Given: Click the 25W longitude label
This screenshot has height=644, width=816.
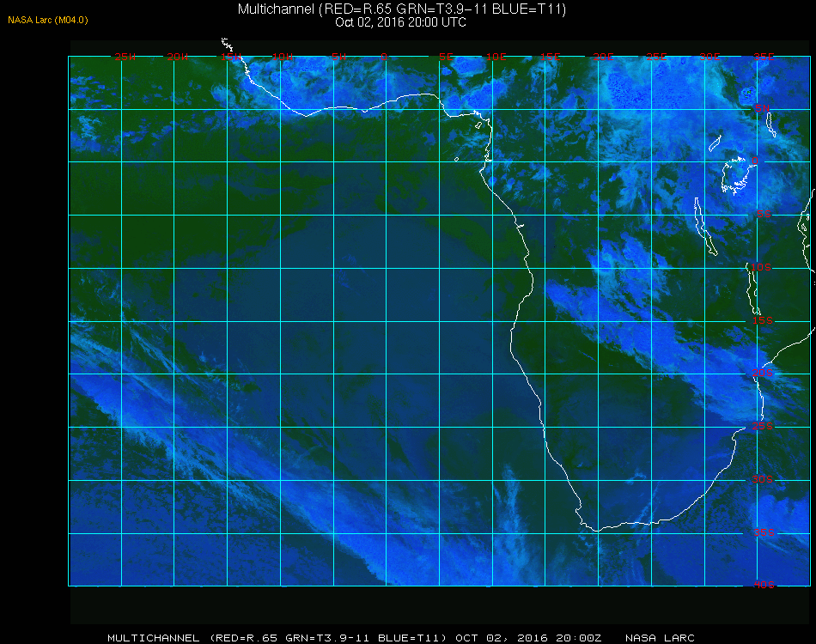Looking at the screenshot, I should pyautogui.click(x=125, y=57).
